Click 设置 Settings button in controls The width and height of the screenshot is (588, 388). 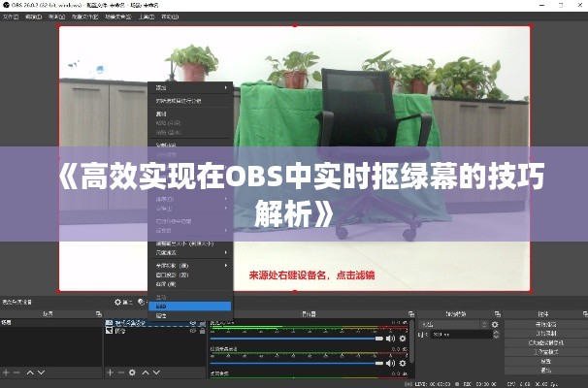545,362
